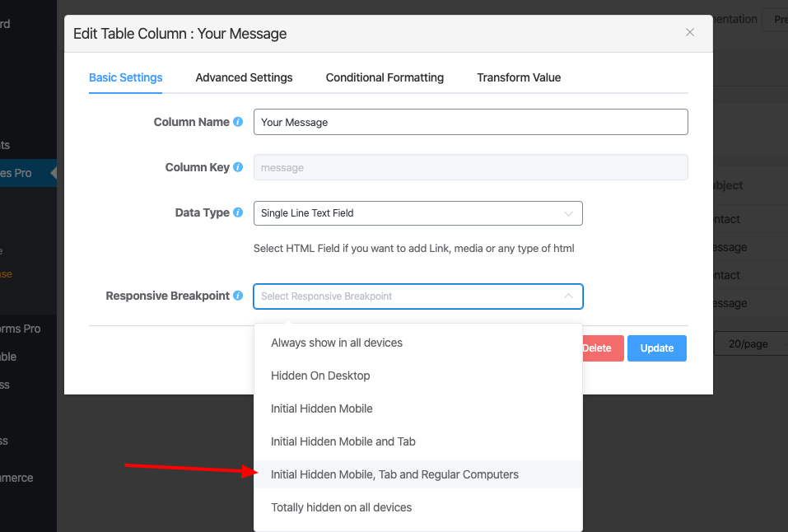Go to the Transform Value tab
The image size is (788, 532).
pos(519,77)
